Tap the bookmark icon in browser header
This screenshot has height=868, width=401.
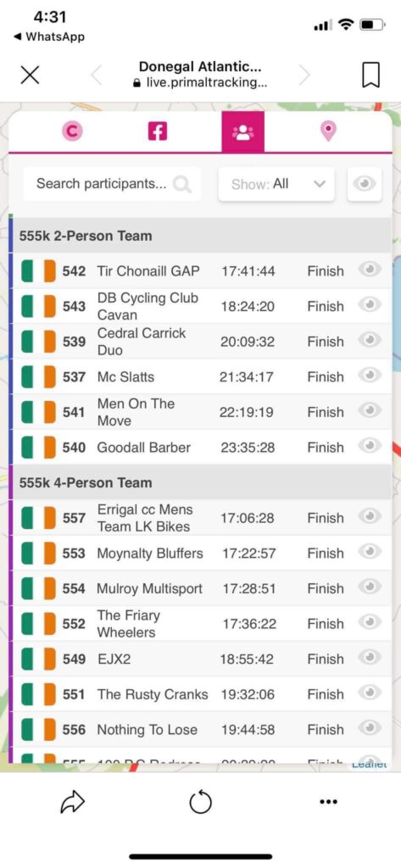[370, 75]
